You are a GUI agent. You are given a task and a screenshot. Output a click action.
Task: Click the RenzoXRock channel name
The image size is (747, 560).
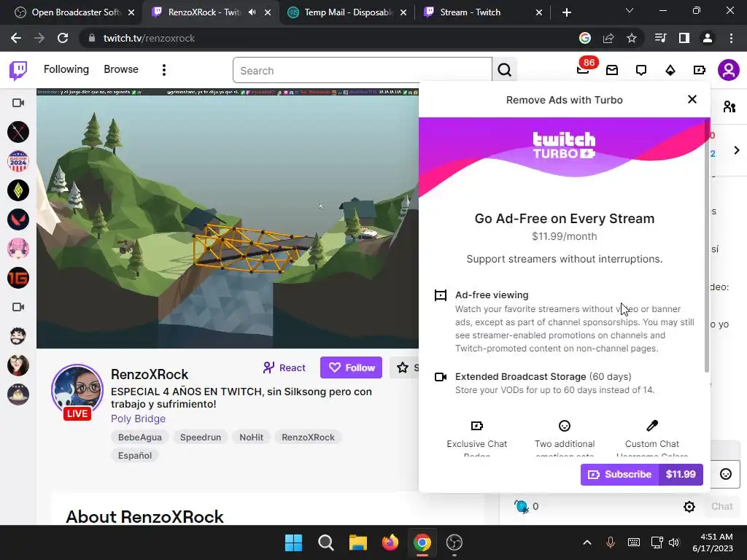click(x=150, y=374)
